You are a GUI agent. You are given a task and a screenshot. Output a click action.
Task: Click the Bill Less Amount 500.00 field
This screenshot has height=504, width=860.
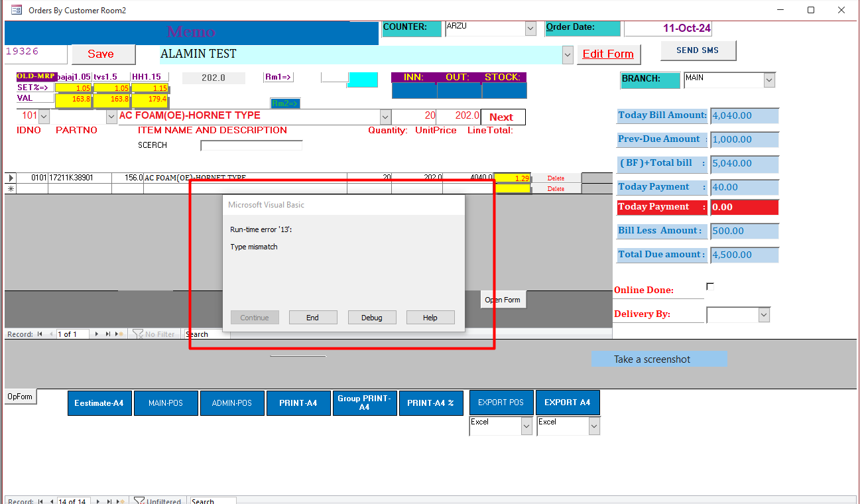[x=744, y=231]
